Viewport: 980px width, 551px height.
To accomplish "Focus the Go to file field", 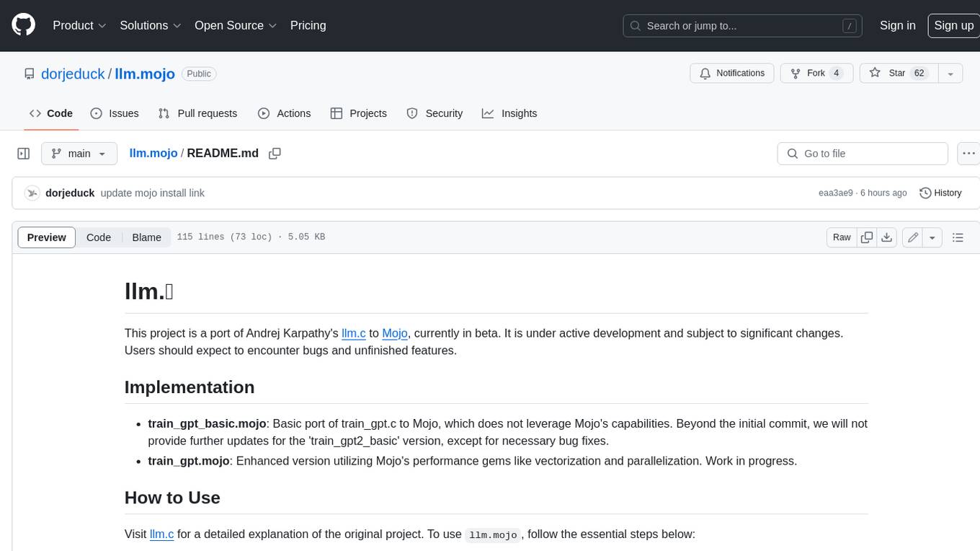I will tap(863, 154).
